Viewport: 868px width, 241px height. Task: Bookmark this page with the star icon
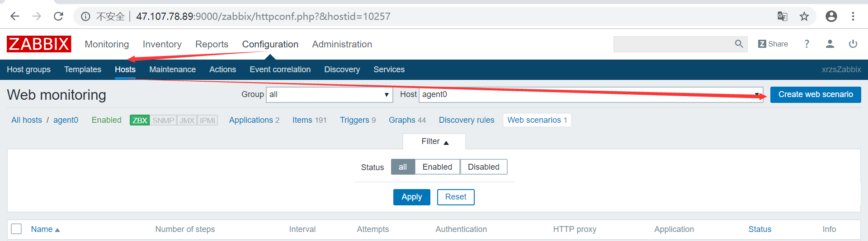click(x=804, y=17)
